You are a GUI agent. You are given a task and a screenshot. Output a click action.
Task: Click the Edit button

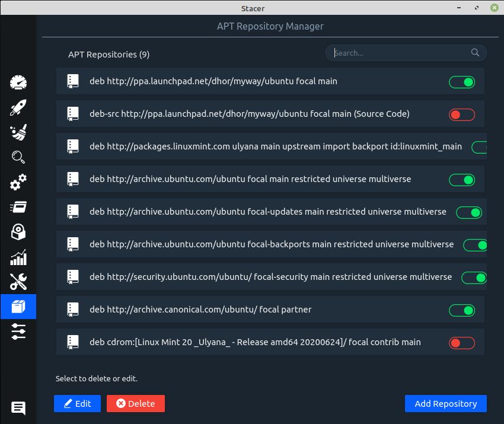point(77,403)
